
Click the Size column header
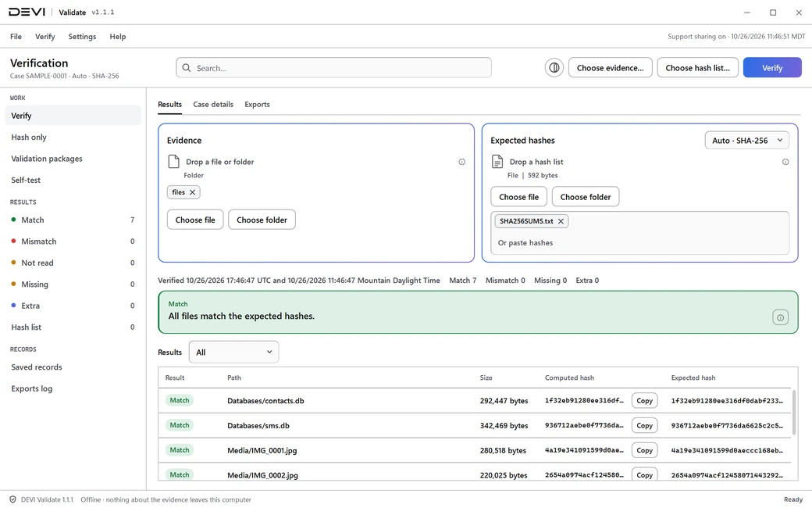(486, 378)
